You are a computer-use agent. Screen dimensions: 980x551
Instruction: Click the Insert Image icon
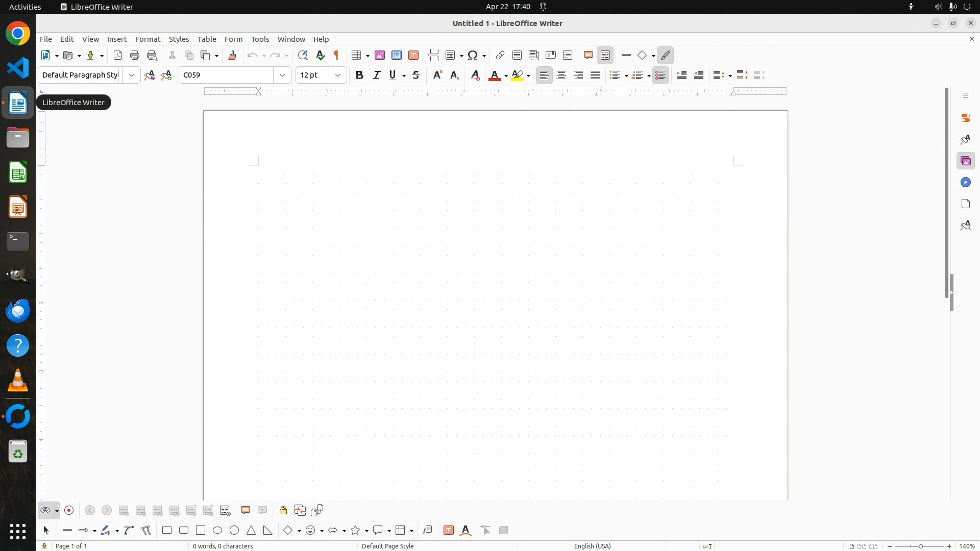(x=380, y=55)
